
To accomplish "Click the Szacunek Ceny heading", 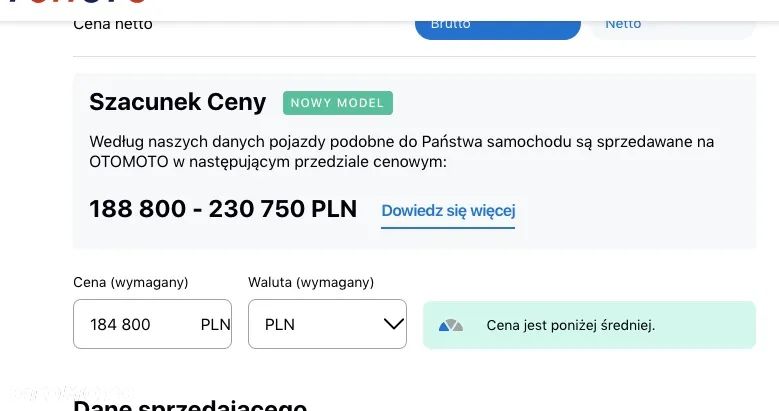I will (x=178, y=102).
